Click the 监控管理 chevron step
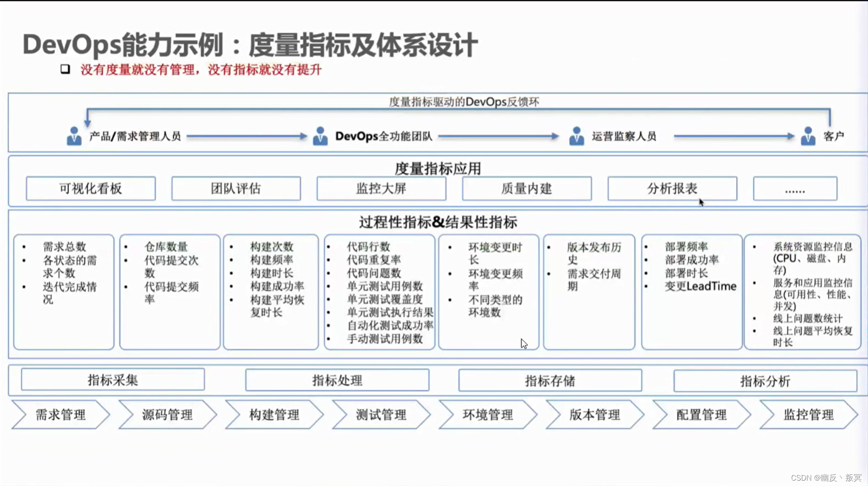 coord(808,415)
